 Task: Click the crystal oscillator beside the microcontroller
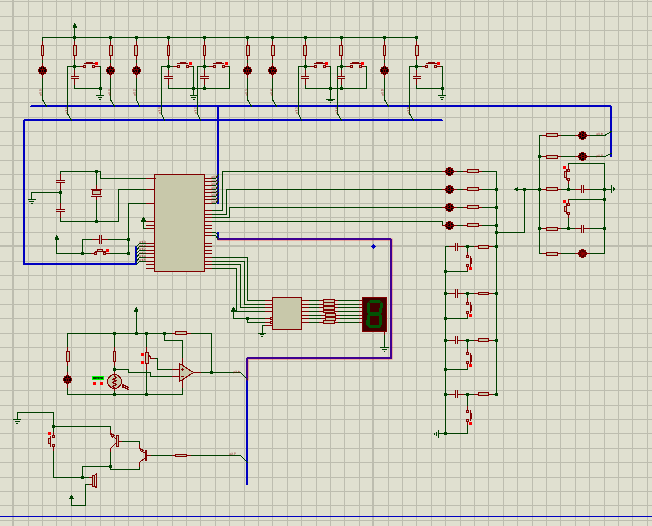[x=96, y=193]
